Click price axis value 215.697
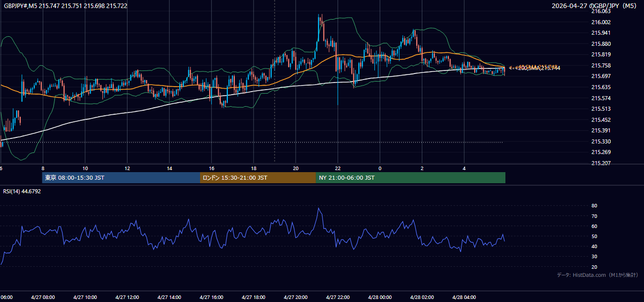This screenshot has height=302, width=644. tap(601, 76)
